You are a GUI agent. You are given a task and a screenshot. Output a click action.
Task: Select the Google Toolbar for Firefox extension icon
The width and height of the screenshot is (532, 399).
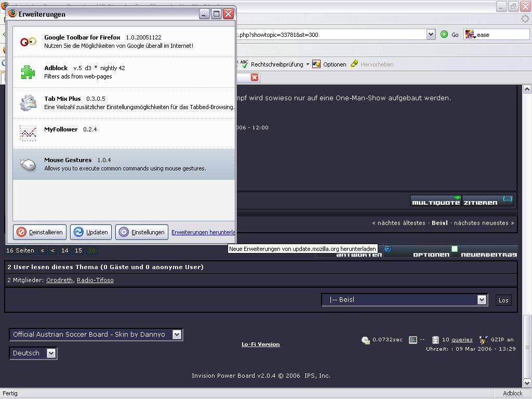[x=28, y=42]
